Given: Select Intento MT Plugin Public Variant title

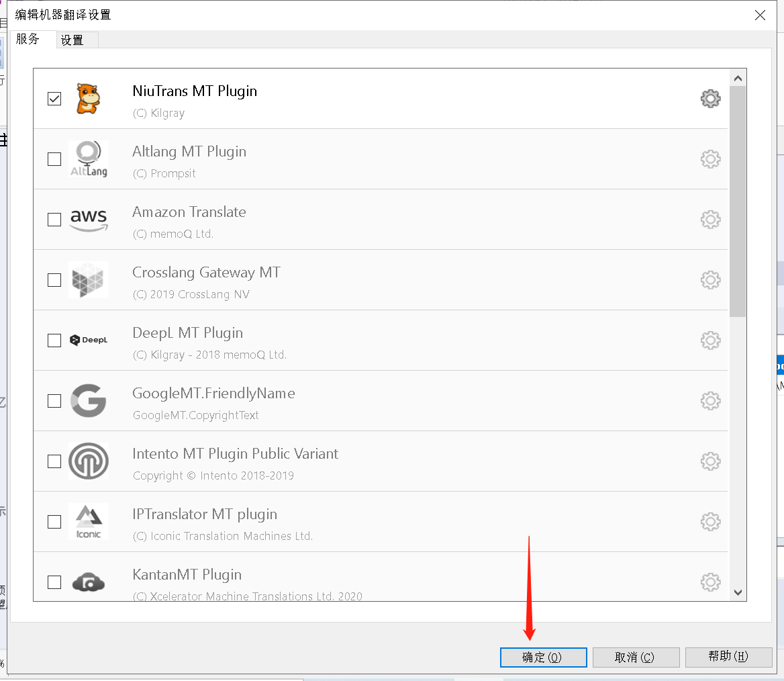Looking at the screenshot, I should 235,454.
